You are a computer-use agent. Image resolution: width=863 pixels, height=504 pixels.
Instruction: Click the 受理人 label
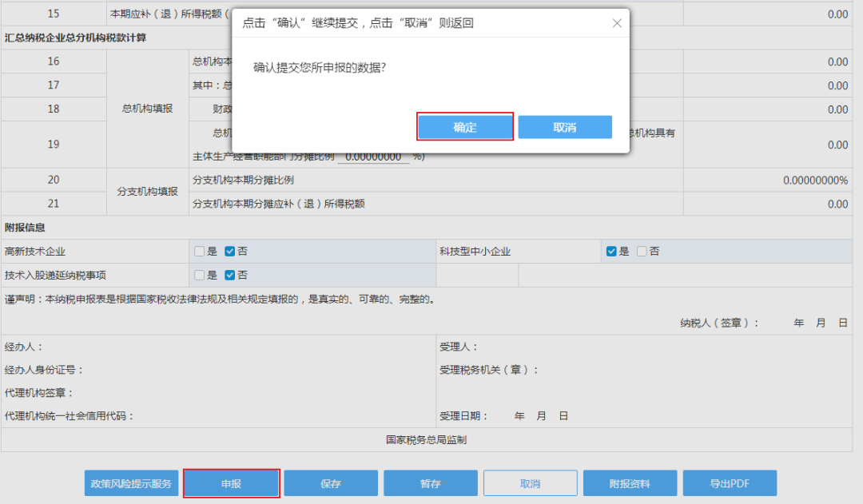459,347
